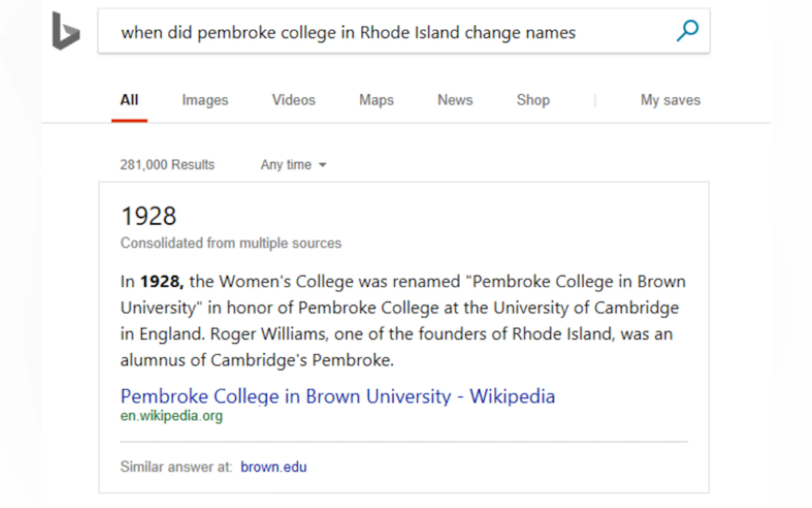Switch to the Images tab
This screenshot has height=508, width=812.
click(x=206, y=100)
